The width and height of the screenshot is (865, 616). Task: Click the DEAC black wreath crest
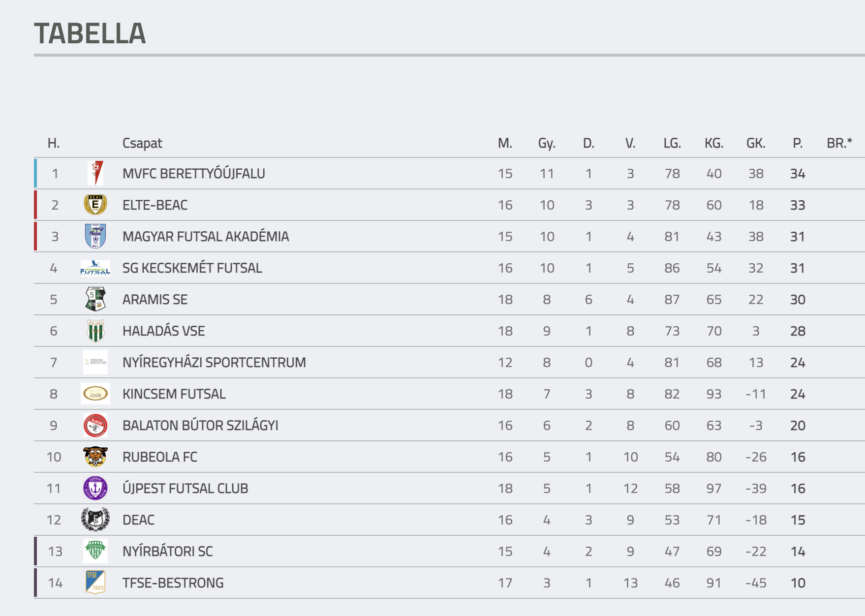95,520
